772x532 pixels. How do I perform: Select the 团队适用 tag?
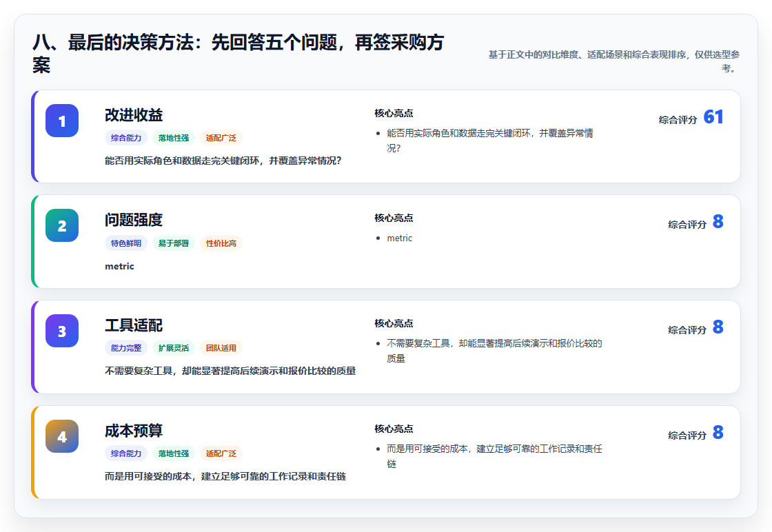[x=221, y=348]
